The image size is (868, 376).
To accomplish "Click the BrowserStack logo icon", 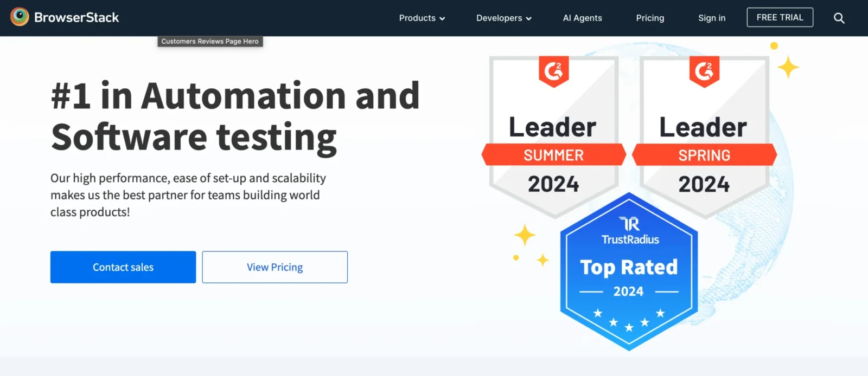I will pyautogui.click(x=20, y=17).
